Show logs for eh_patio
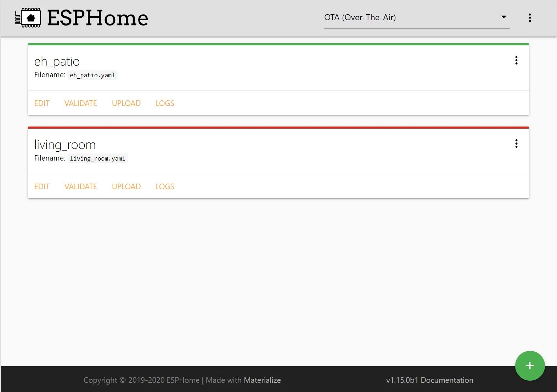The image size is (557, 392). click(165, 103)
